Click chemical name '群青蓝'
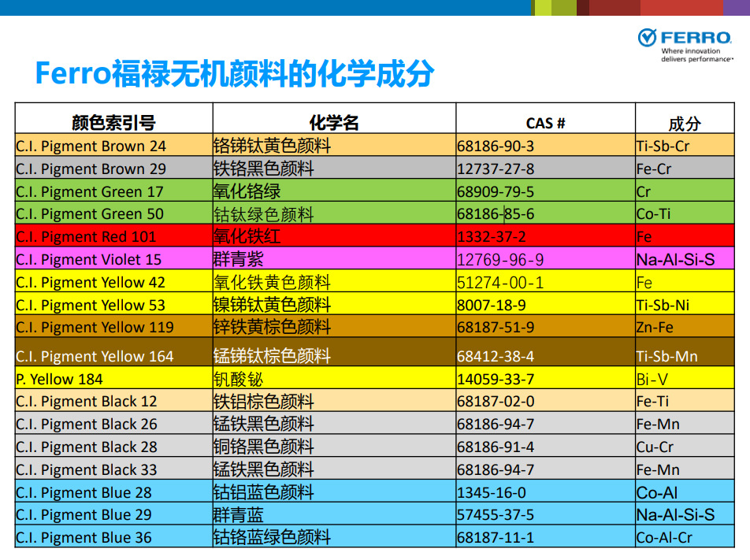750x560 pixels. tap(239, 515)
